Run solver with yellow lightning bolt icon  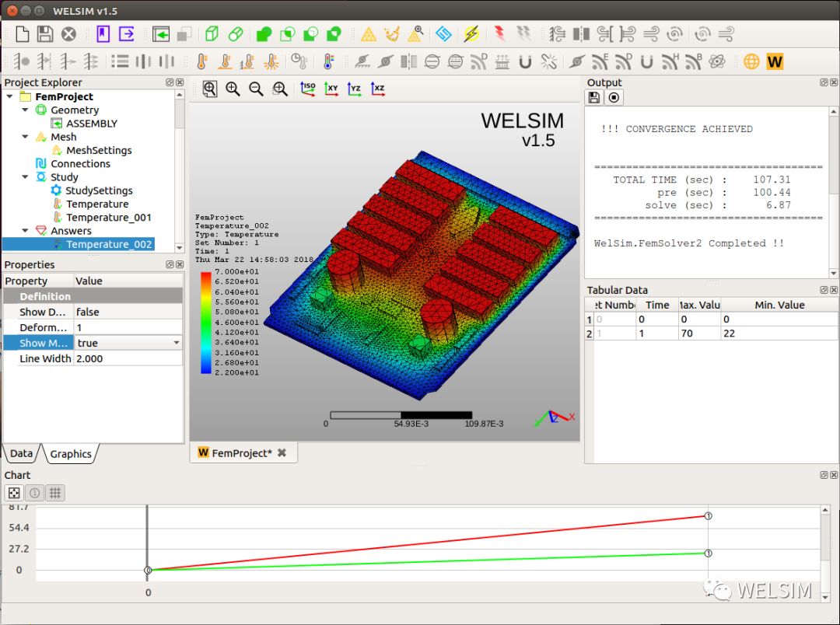coord(471,34)
